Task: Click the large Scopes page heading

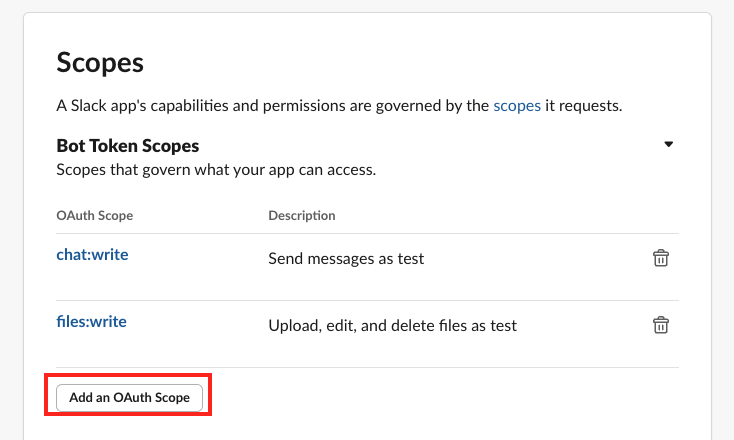Action: (100, 62)
